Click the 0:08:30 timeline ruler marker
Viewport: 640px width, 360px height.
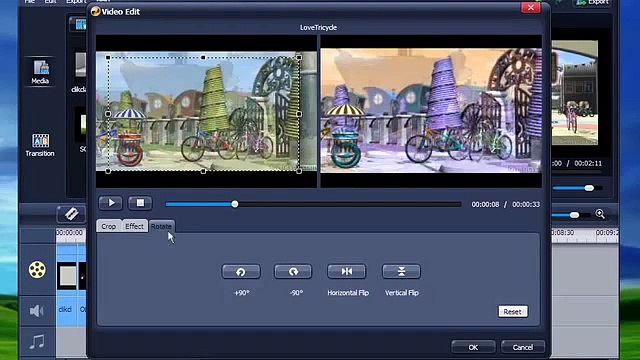click(563, 232)
